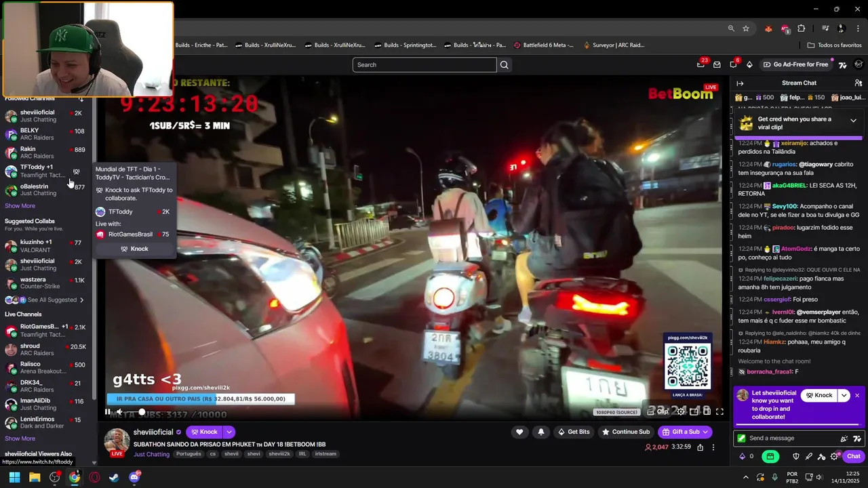This screenshot has width=868, height=488.
Task: Open Builds - Ericthe bookmark
Action: tap(201, 45)
